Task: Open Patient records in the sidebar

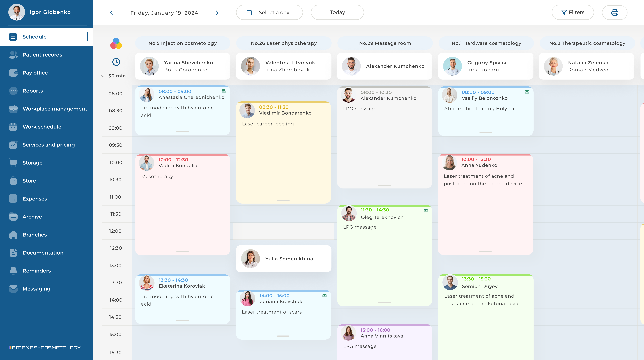Action: pos(42,55)
